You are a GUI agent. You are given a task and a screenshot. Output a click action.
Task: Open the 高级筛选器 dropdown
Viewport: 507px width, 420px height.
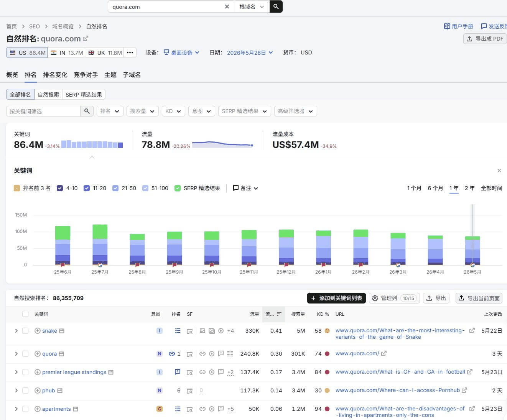point(295,111)
